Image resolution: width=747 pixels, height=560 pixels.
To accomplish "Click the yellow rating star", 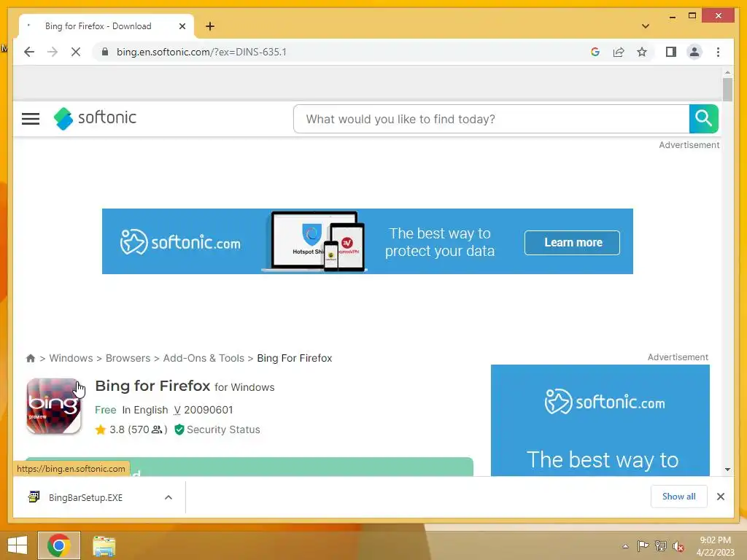I will pyautogui.click(x=101, y=429).
